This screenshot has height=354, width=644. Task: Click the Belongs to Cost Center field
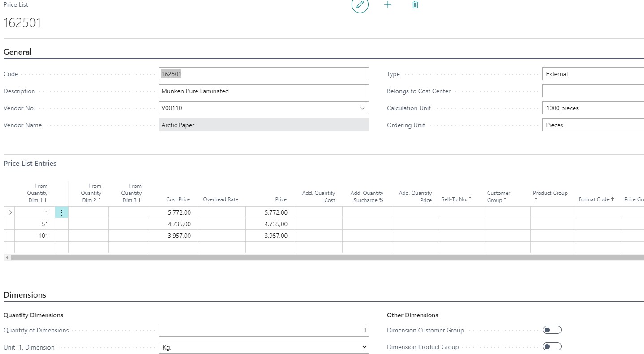coord(593,91)
